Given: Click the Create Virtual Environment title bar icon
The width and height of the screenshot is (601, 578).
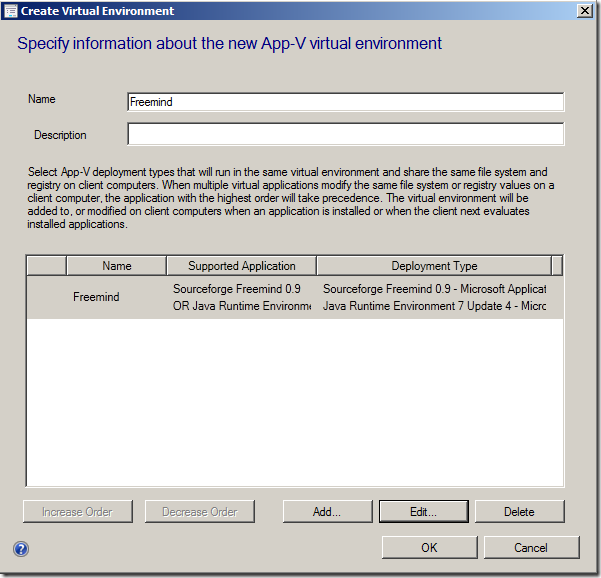Looking at the screenshot, I should click(10, 11).
